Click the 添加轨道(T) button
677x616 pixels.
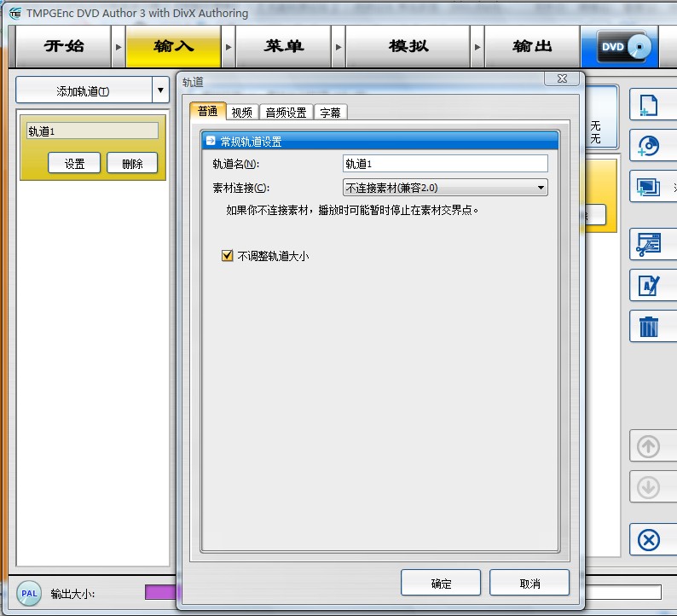tap(84, 90)
